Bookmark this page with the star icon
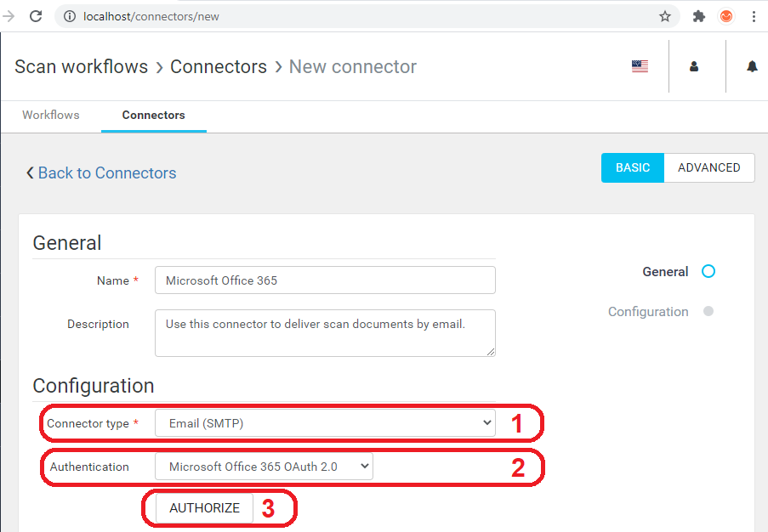768x532 pixels. coord(665,16)
